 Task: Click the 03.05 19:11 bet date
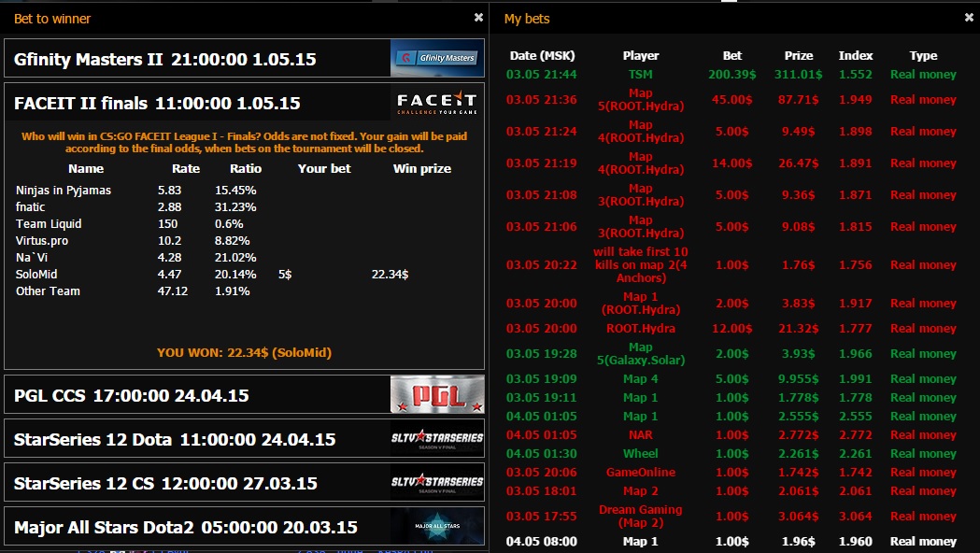(x=541, y=398)
